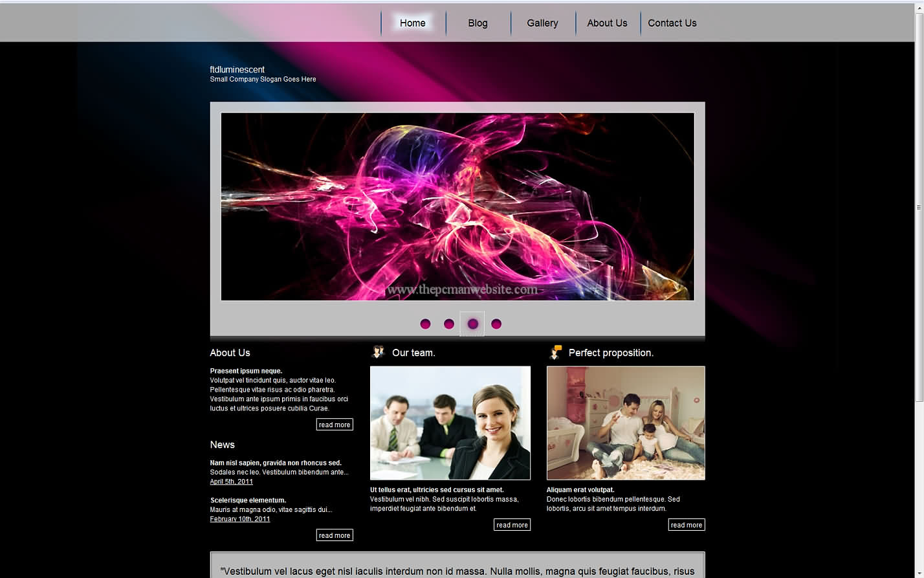The height and width of the screenshot is (578, 924).
Task: Click the 'About Us' section heading
Action: tap(230, 353)
